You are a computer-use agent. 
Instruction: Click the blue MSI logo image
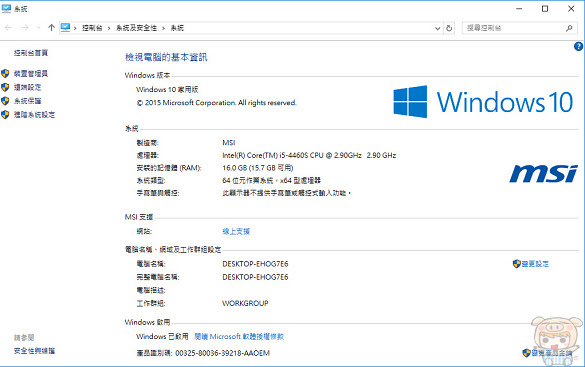[544, 174]
